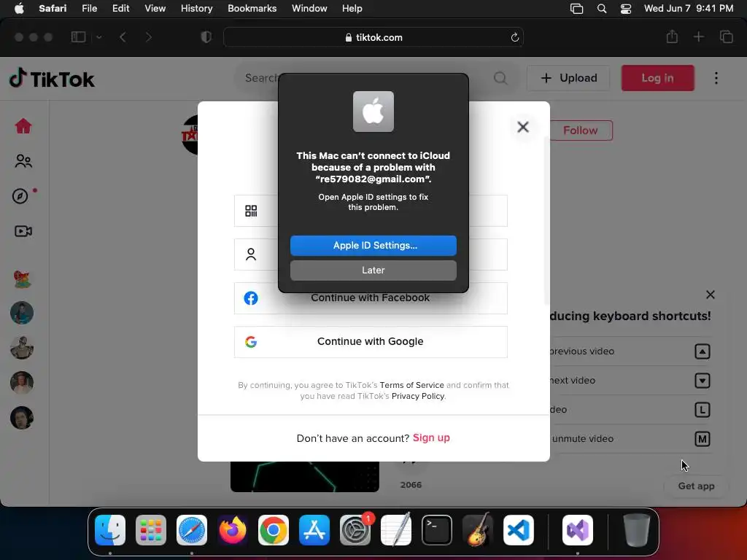The image size is (747, 560).
Task: Open the Safari menu
Action: point(53,9)
